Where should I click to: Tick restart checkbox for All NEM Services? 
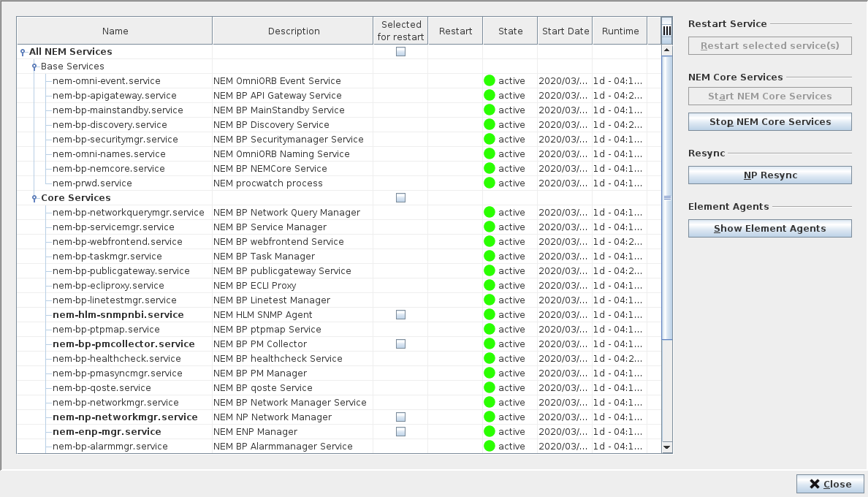400,52
